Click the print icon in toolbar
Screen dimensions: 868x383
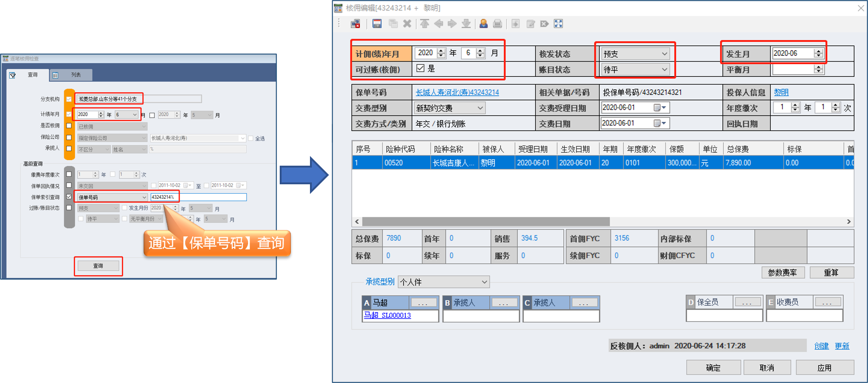click(498, 24)
